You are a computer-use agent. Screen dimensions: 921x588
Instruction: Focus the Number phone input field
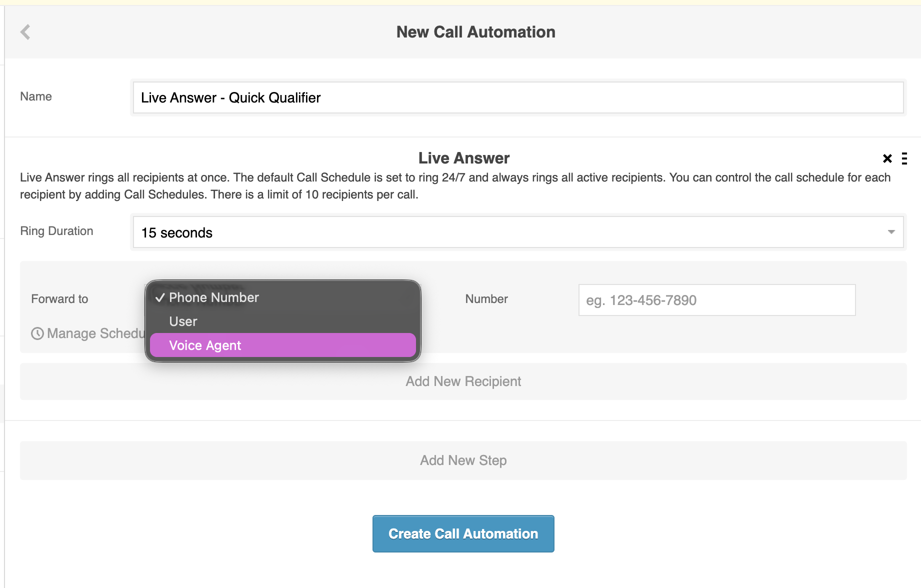tap(716, 300)
